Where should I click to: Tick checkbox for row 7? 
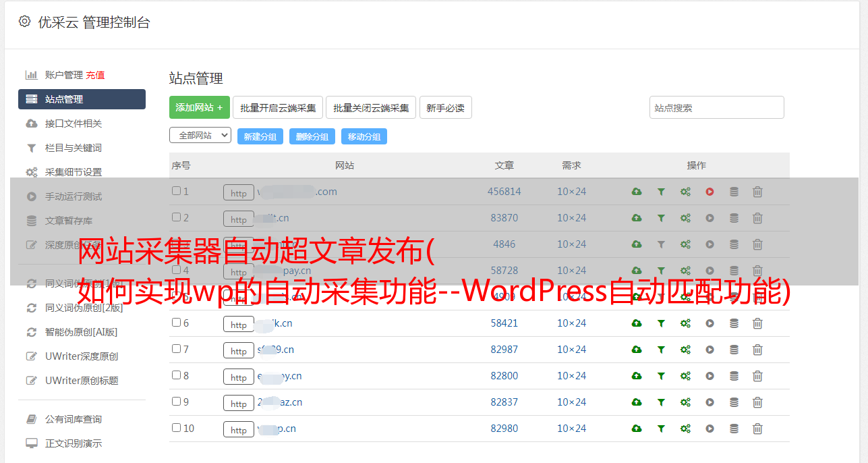click(x=176, y=349)
